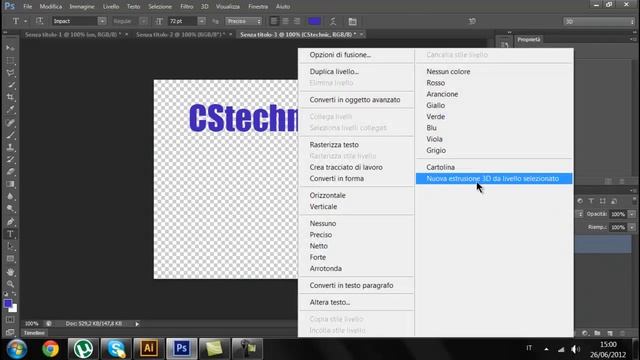
Task: Choose Nuova estrusione 3D da livello selezionato
Action: (x=494, y=178)
